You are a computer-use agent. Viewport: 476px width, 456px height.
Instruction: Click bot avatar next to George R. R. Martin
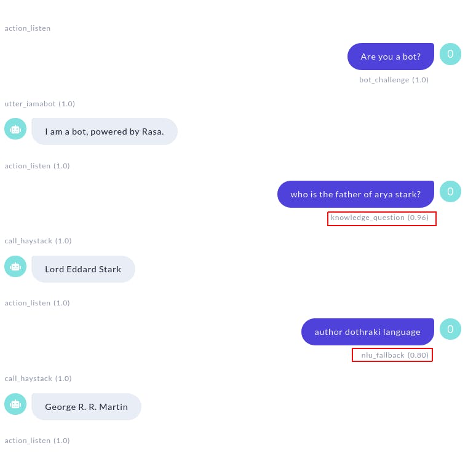15,404
